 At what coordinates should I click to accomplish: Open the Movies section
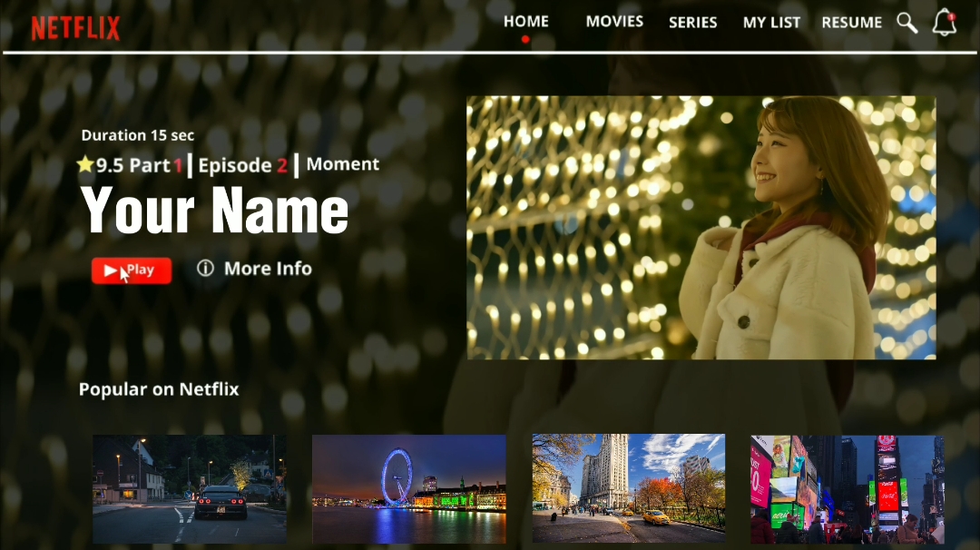click(614, 21)
